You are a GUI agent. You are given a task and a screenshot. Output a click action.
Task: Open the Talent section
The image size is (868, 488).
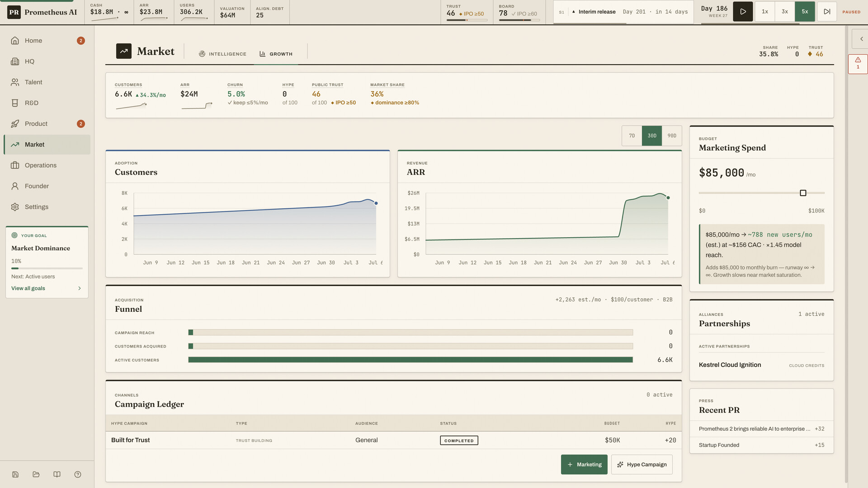coord(47,82)
